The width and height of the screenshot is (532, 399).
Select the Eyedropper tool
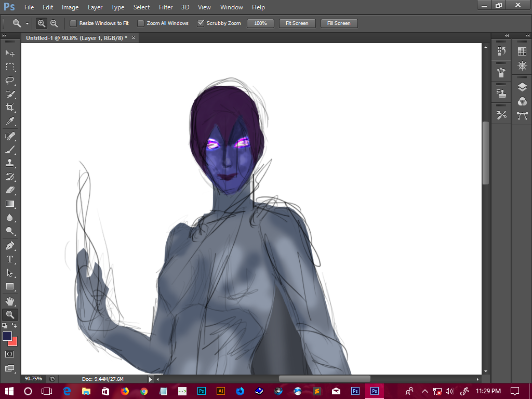[10, 121]
